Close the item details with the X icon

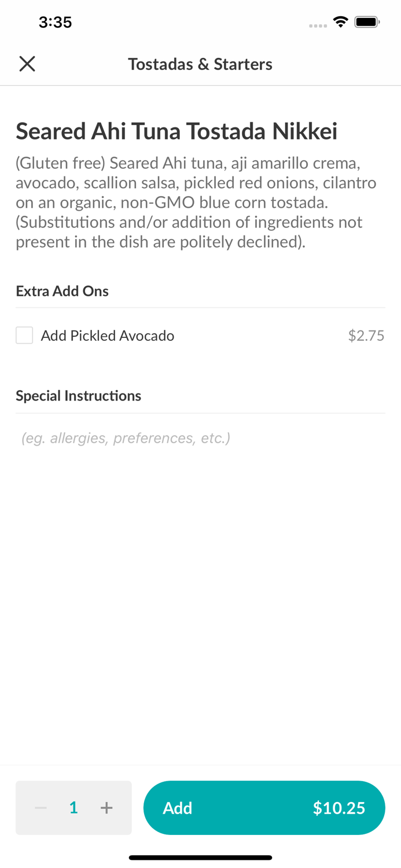click(x=27, y=64)
